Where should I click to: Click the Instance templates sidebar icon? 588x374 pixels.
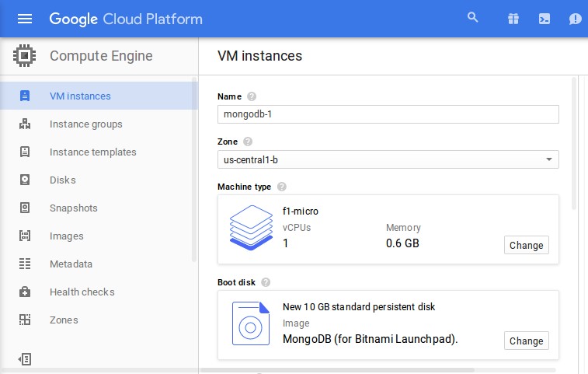point(25,152)
